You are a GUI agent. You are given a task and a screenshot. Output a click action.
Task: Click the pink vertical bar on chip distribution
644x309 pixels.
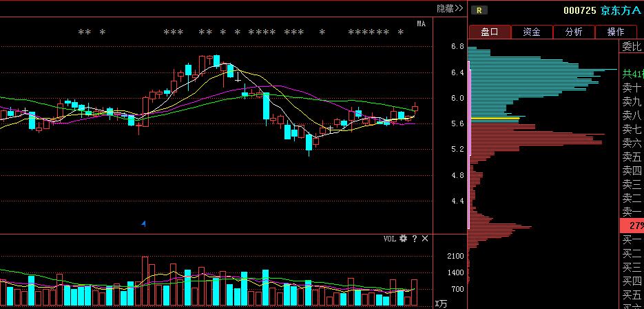(469, 145)
